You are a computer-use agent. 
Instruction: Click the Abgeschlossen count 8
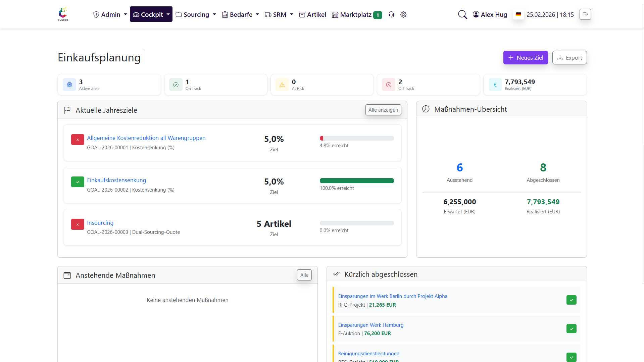pos(543,167)
